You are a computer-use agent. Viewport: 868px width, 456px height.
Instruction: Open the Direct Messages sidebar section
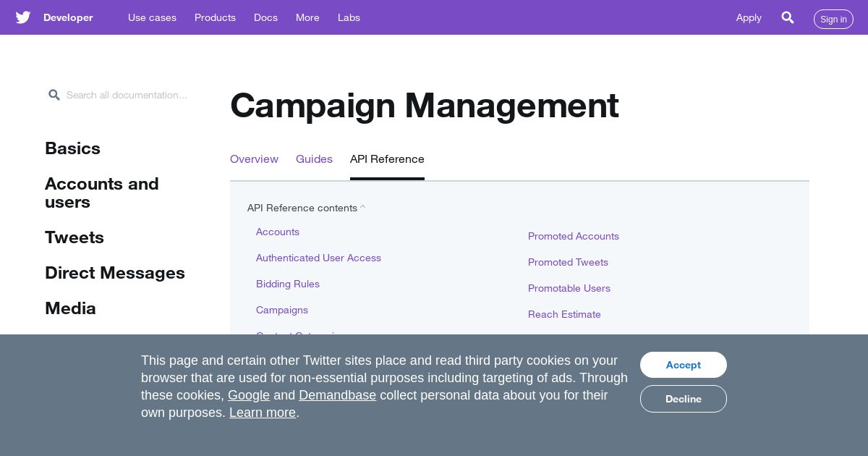tap(115, 273)
